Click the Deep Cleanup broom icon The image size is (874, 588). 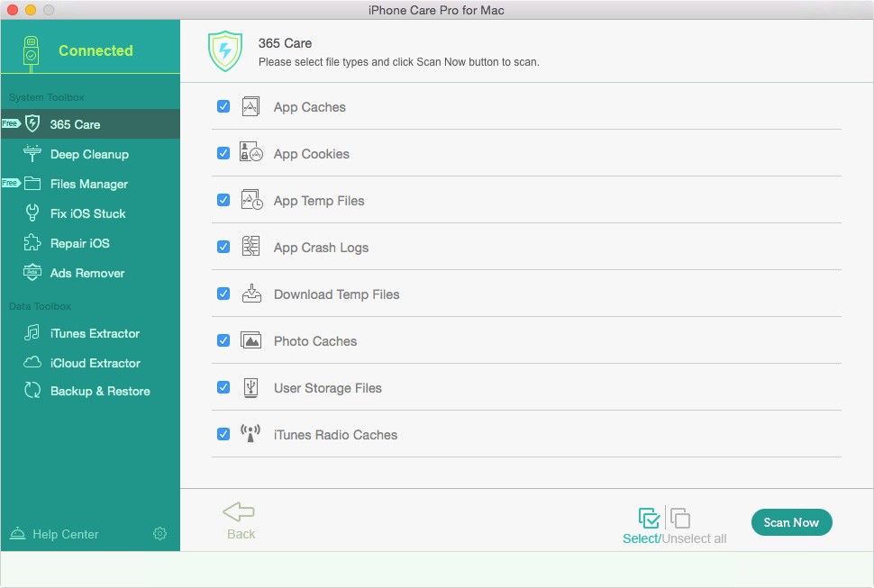(32, 154)
